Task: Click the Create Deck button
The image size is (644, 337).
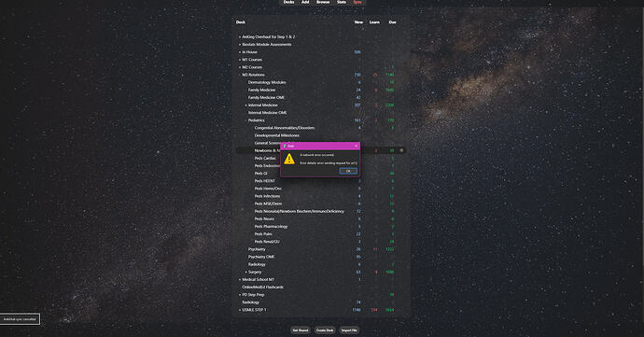Action: pos(325,330)
